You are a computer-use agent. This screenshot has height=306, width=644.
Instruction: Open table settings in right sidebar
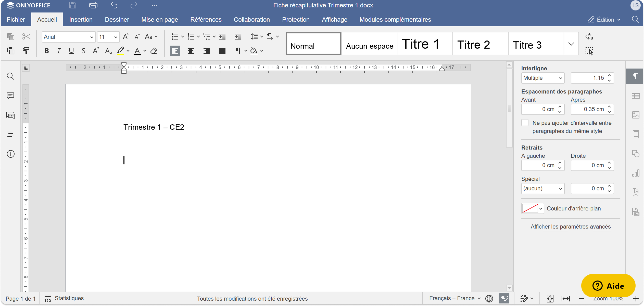pyautogui.click(x=636, y=96)
